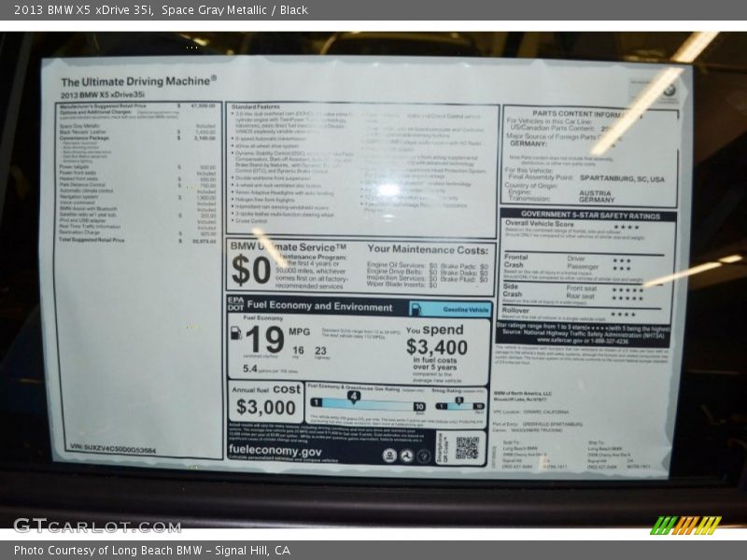Click the page title '2013 BMW X5 xDrive 35i'
747x560 pixels.
[x=83, y=10]
